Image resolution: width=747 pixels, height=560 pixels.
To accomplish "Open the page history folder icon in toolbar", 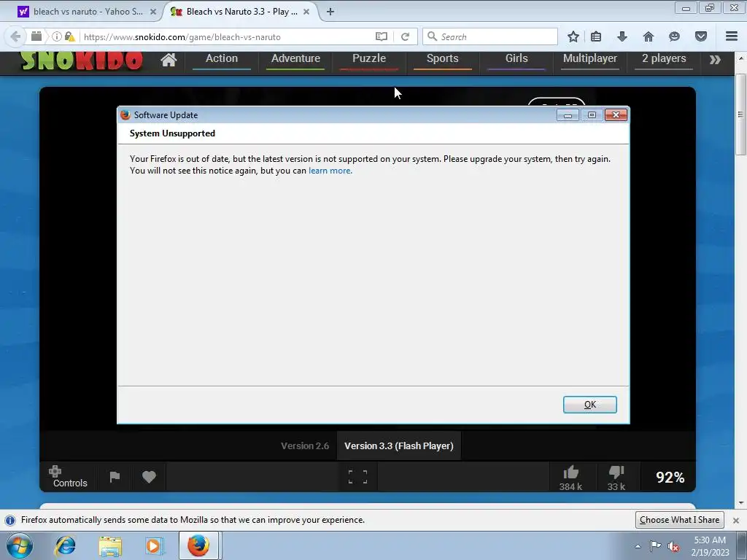I will (x=36, y=36).
